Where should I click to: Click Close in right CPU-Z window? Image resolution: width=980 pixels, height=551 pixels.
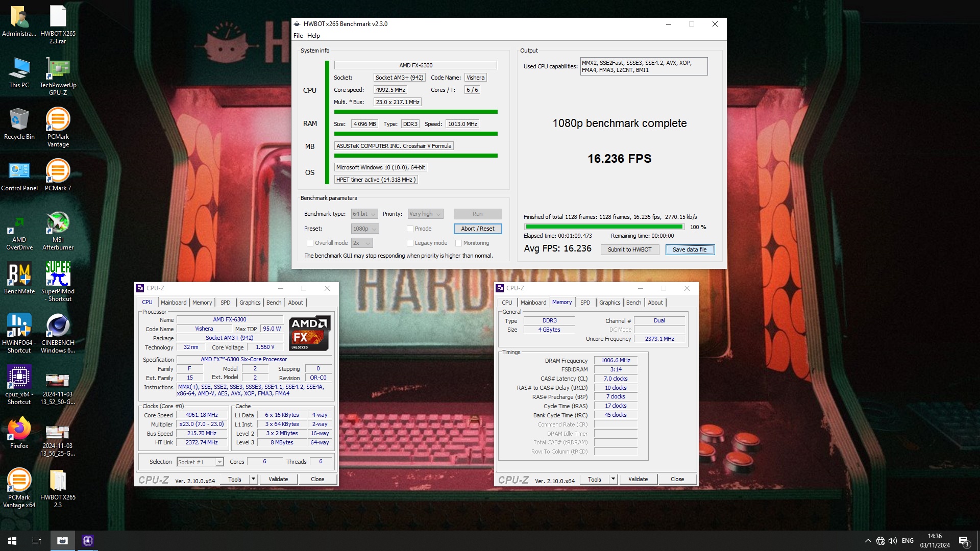(x=677, y=479)
